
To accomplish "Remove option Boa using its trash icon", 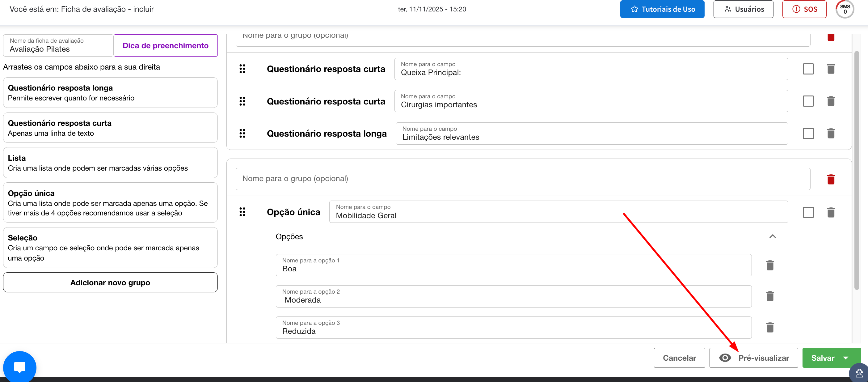I will [x=769, y=265].
